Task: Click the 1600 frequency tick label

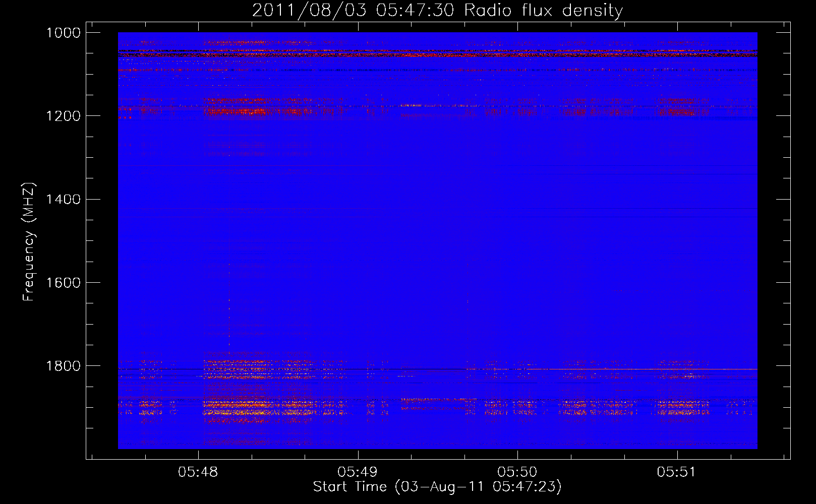Action: click(x=63, y=282)
